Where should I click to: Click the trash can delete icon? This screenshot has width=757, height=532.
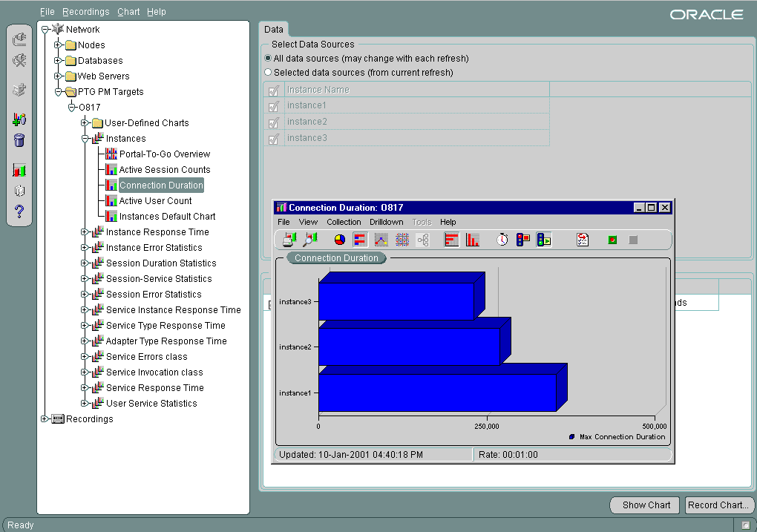click(19, 140)
